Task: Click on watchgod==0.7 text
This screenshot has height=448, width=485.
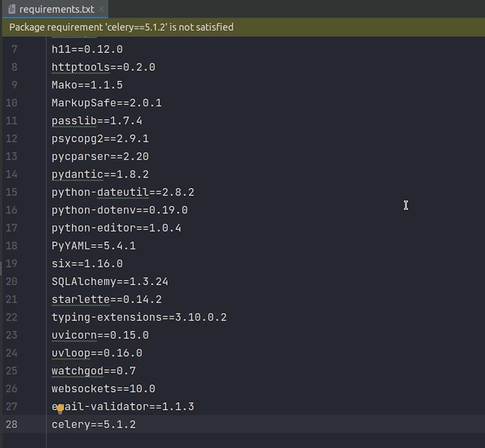Action: coord(93,371)
